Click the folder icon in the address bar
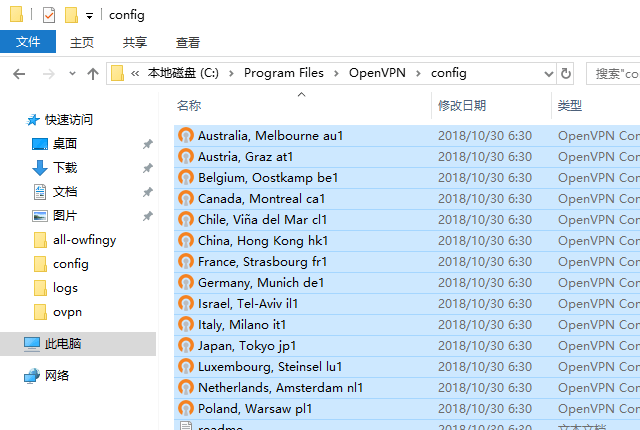Screen dimensions: 640x430 click(x=117, y=73)
